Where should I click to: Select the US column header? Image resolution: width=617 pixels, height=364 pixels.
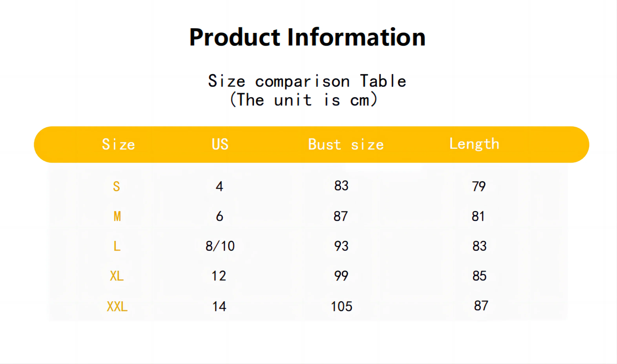coord(220,144)
